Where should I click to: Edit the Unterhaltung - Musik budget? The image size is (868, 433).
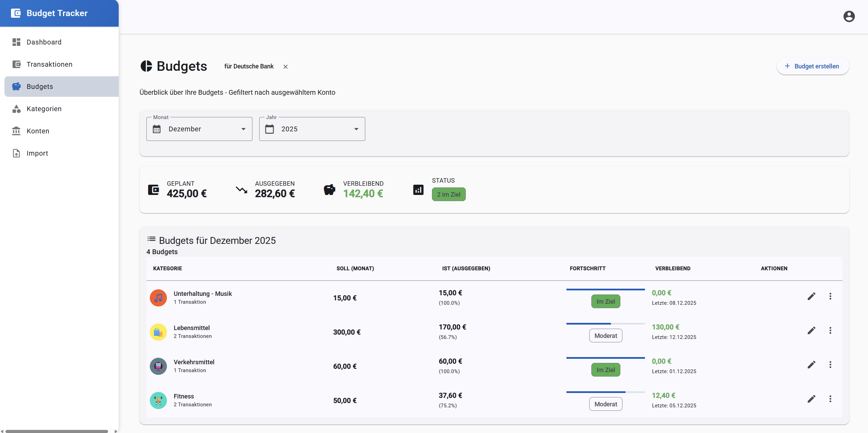pos(811,296)
